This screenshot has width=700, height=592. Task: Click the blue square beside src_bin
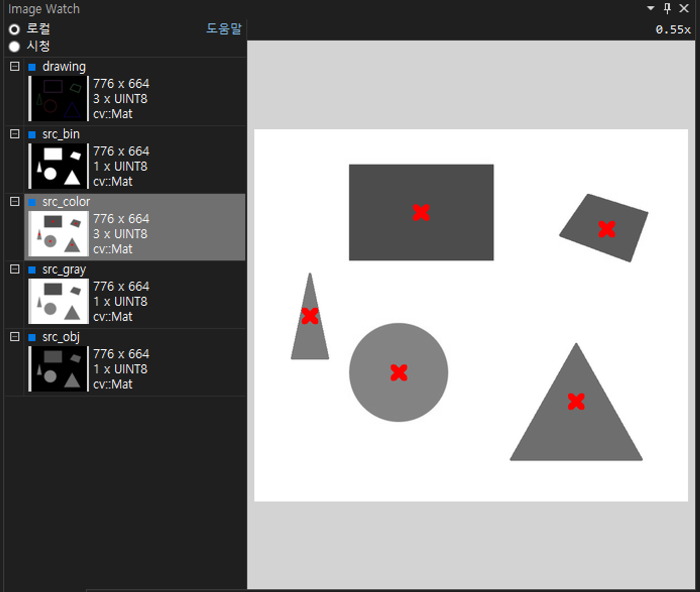coord(32,134)
